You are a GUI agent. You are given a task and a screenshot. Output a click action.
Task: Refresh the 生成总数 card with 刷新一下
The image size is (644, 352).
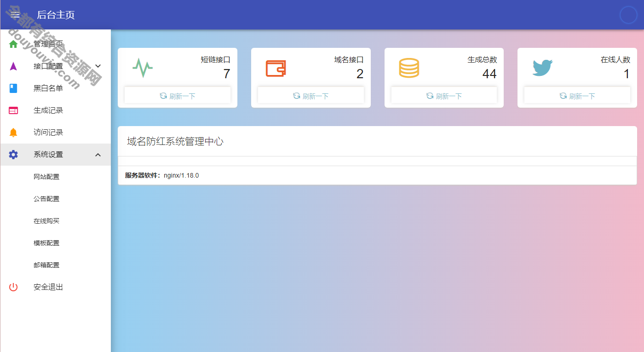click(x=444, y=96)
